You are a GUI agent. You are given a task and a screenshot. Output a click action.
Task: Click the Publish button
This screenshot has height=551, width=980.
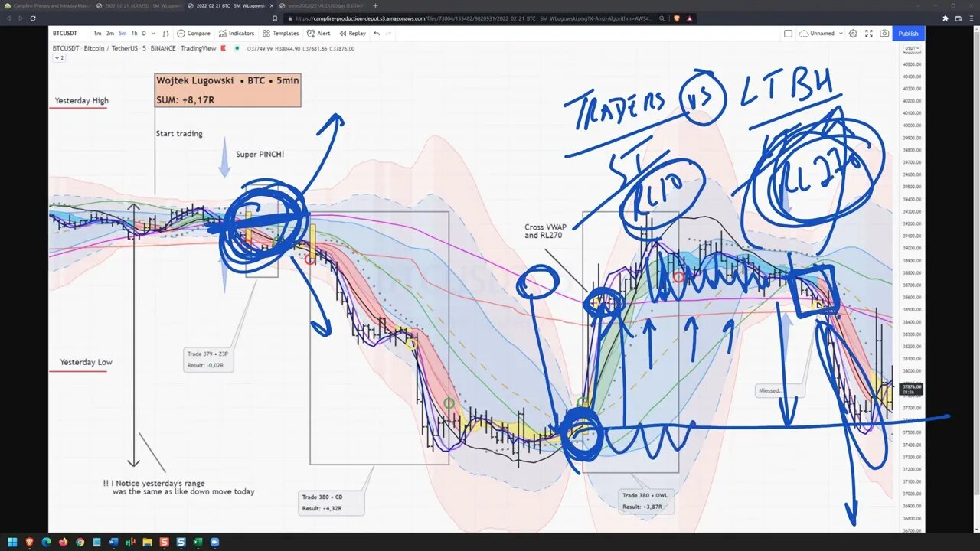909,34
